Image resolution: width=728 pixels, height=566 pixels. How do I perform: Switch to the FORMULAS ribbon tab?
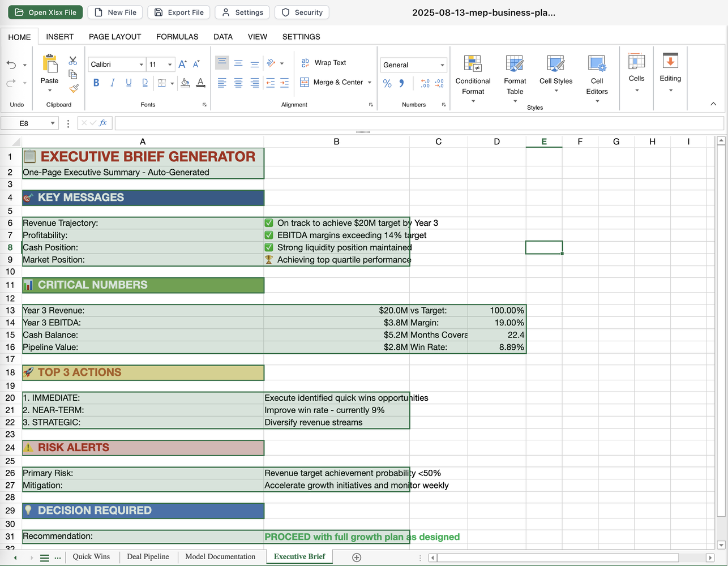click(x=177, y=37)
